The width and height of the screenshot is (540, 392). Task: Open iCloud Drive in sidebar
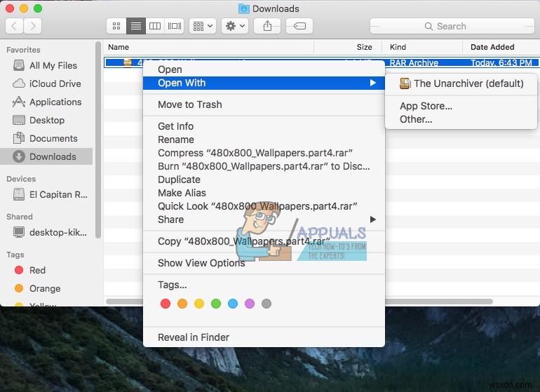tap(47, 83)
